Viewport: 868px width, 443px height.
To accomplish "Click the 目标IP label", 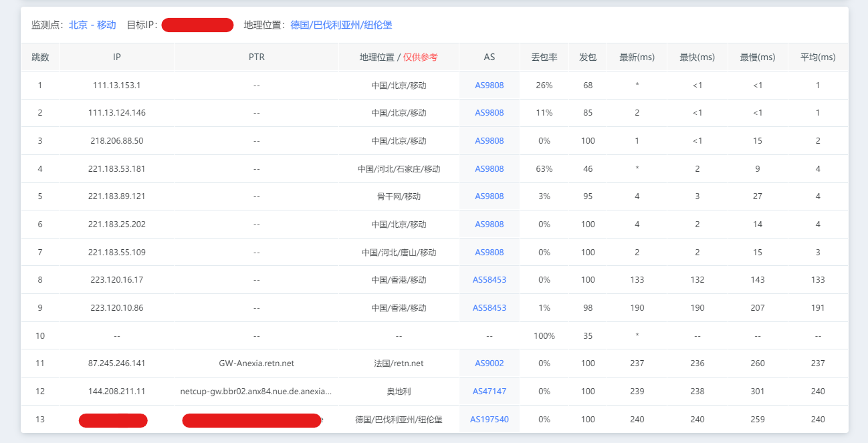I will (142, 25).
